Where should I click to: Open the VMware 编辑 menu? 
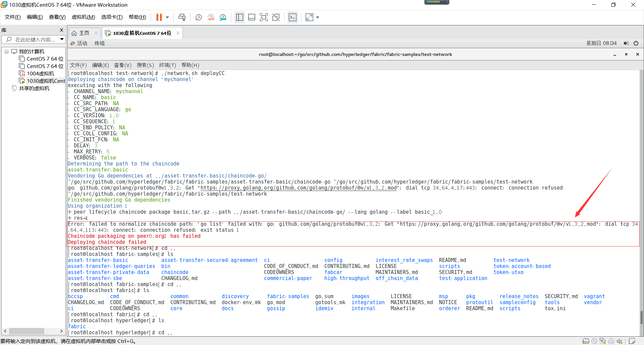35,17
